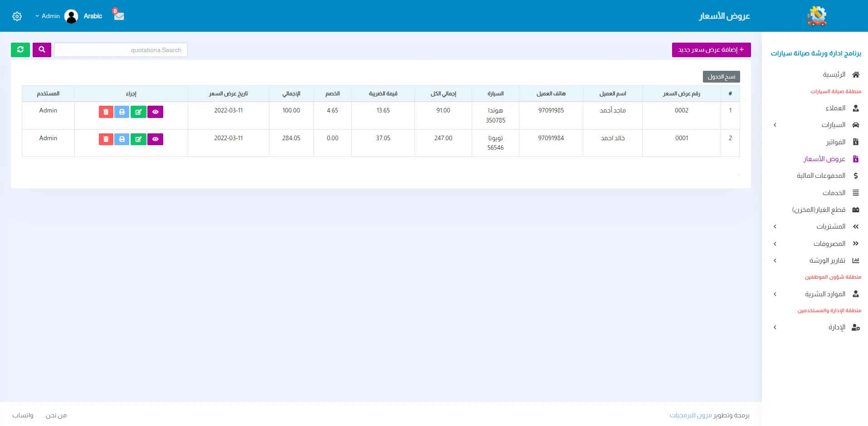Viewport: 868px width, 426px height.
Task: Edit quotation 0001 with green edit icon
Action: pyautogui.click(x=138, y=139)
